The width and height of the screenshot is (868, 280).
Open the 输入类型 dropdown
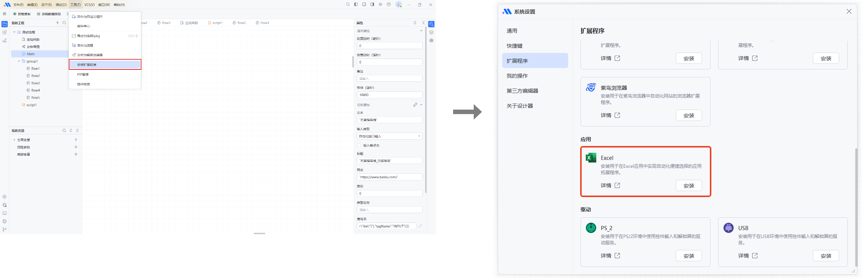389,136
